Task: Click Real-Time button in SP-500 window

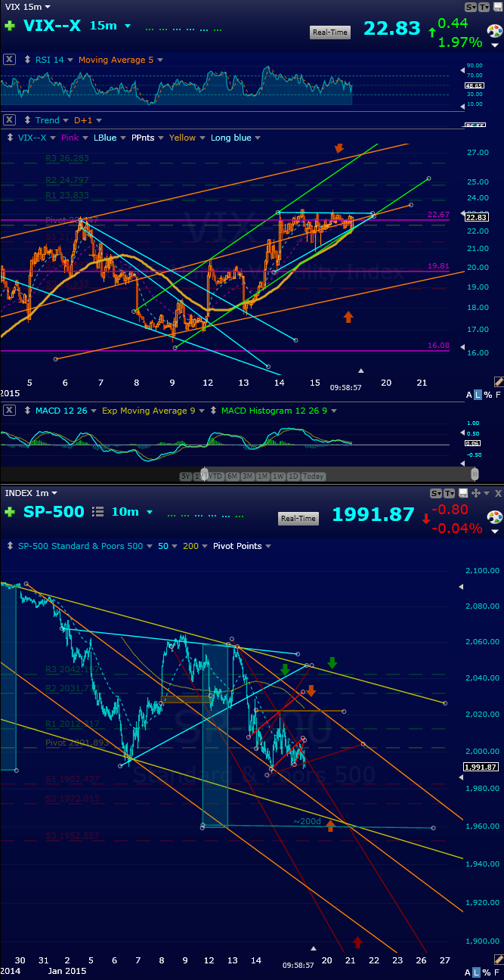Action: click(298, 518)
